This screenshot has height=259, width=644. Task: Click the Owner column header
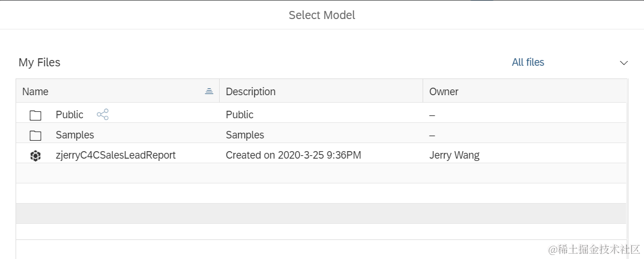[443, 92]
